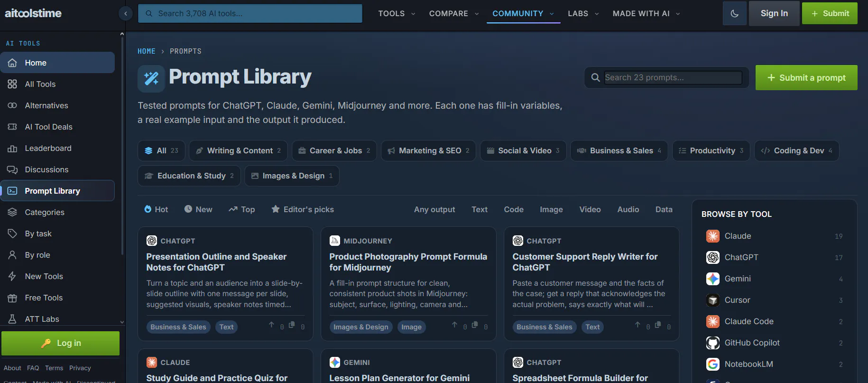Focus the Search 23 prompts field
Image resolution: width=868 pixels, height=383 pixels.
[673, 77]
